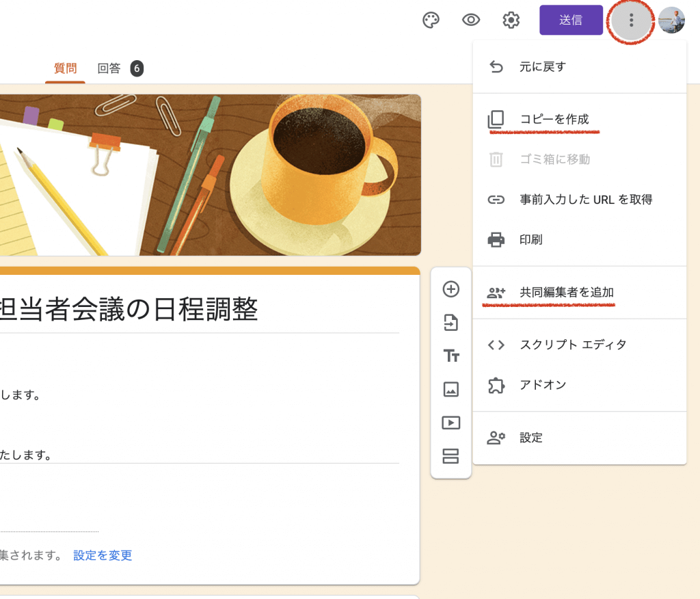The image size is (700, 599).
Task: Switch to the 質問 tab
Action: coord(66,68)
